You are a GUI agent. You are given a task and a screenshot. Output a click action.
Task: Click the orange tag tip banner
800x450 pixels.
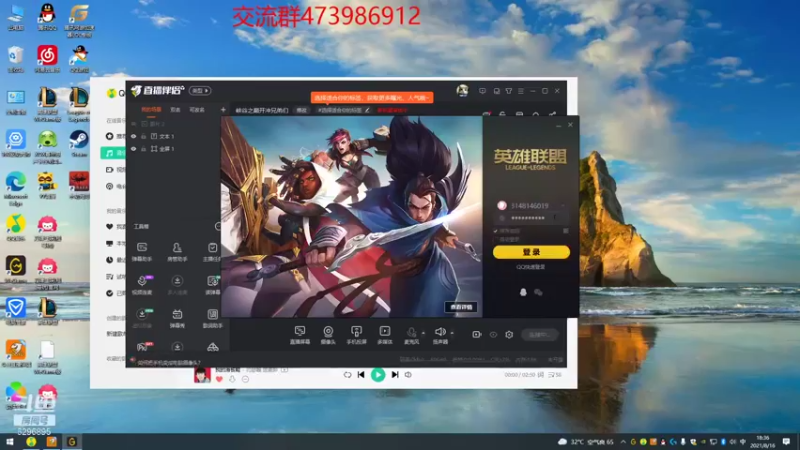click(x=372, y=97)
